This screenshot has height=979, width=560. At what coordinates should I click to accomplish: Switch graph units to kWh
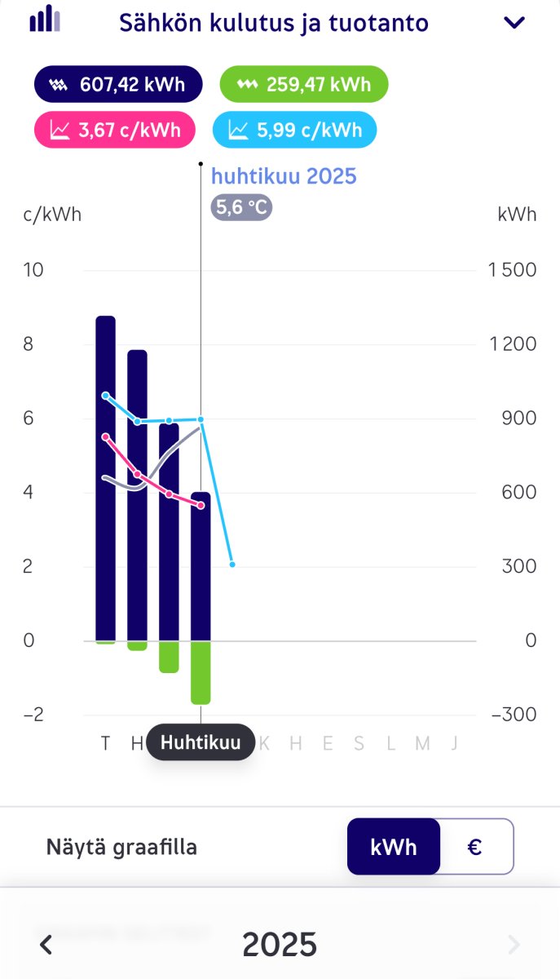point(394,847)
